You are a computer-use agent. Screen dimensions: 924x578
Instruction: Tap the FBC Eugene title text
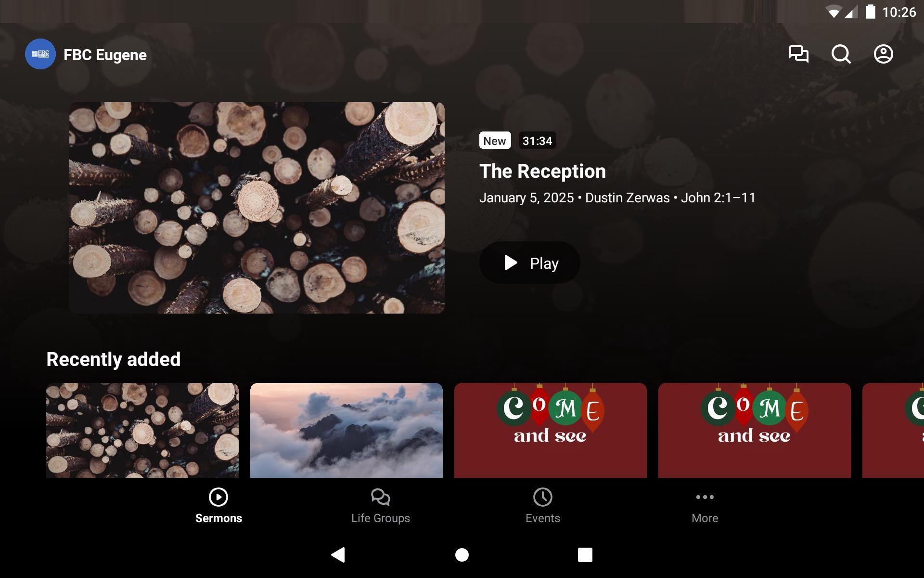tap(105, 55)
